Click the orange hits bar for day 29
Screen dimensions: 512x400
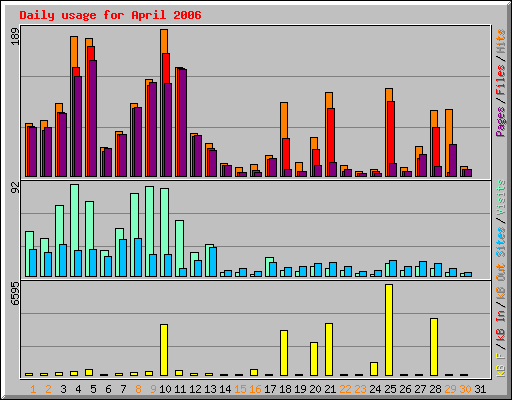449,127
